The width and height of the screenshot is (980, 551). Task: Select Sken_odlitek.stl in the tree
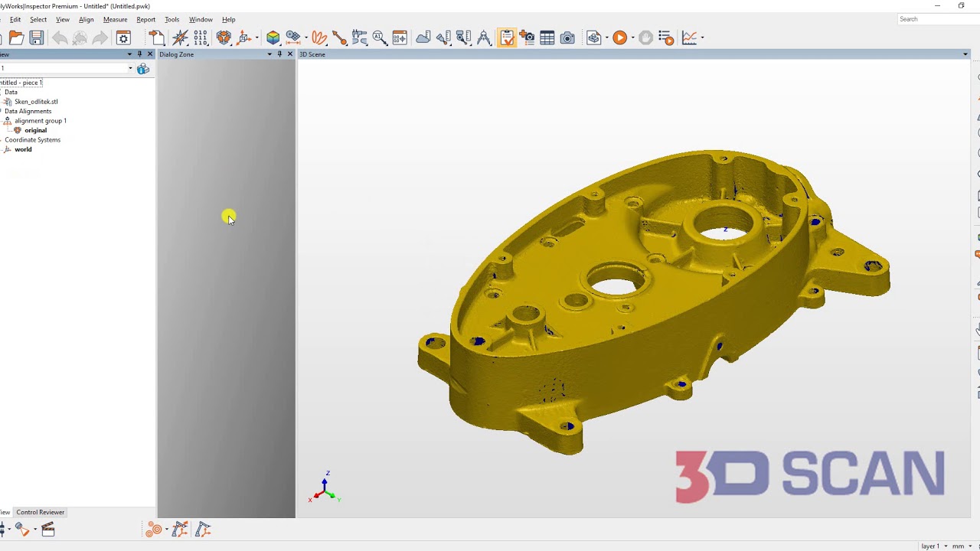click(x=36, y=101)
